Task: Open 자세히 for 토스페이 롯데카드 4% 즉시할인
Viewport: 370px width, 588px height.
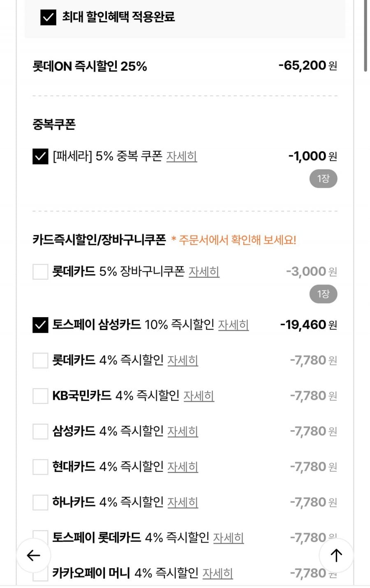Action: (228, 537)
